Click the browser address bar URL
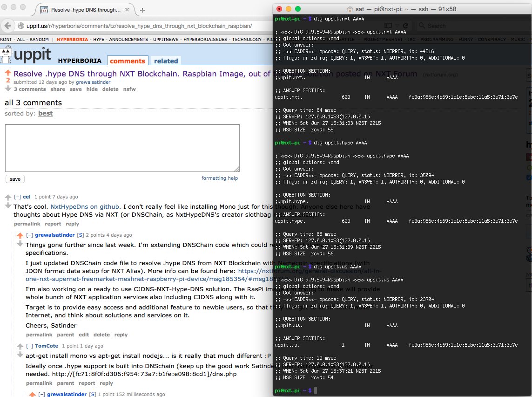The image size is (532, 397). pyautogui.click(x=139, y=26)
